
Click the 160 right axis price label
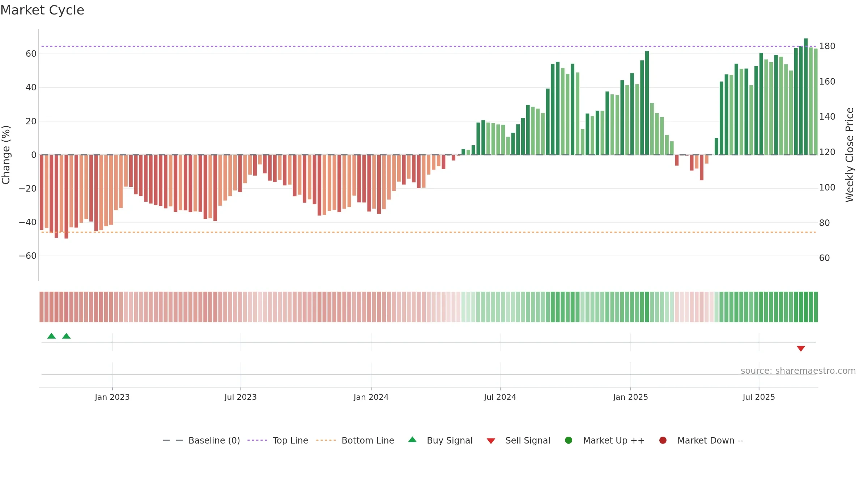(827, 82)
